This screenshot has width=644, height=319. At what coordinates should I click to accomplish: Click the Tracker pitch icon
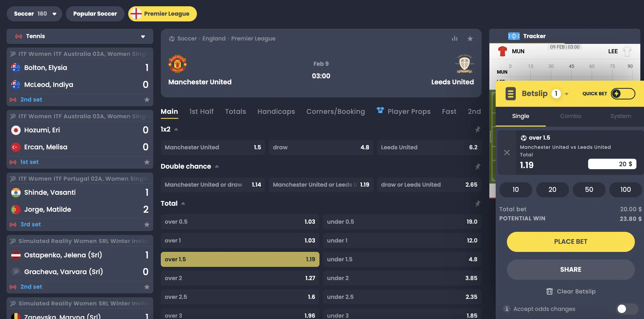pyautogui.click(x=514, y=36)
